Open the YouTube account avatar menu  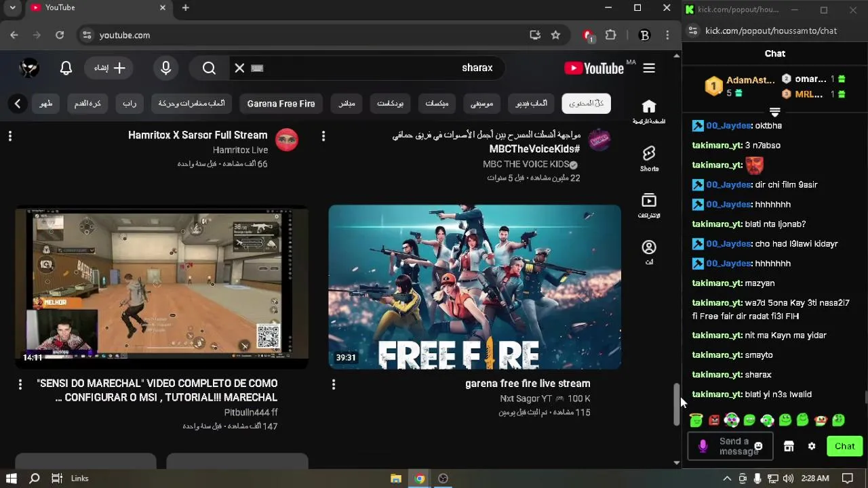(29, 68)
